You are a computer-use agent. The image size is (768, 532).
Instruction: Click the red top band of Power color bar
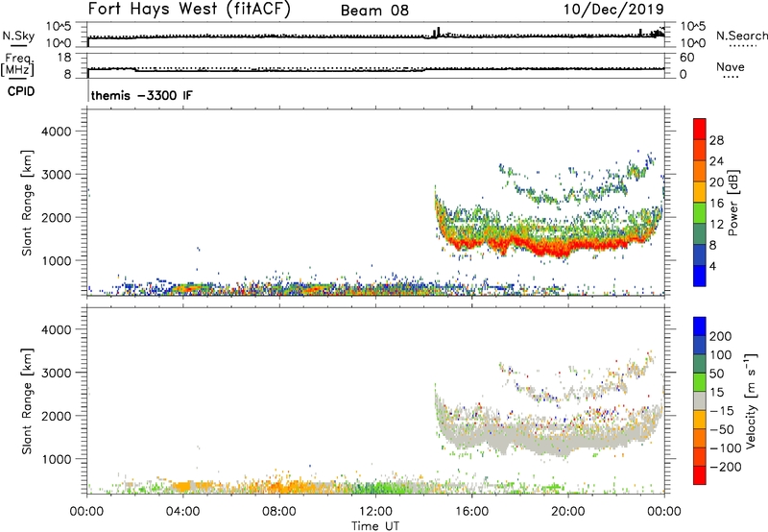[x=700, y=130]
